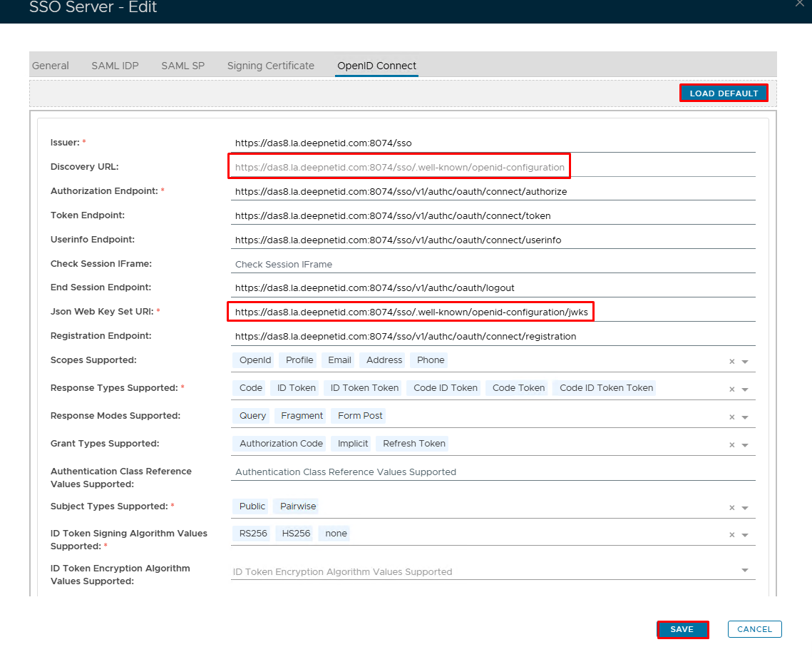Focus the Issuer URL input field
Viewport: 812px width, 657px height.
pyautogui.click(x=492, y=143)
